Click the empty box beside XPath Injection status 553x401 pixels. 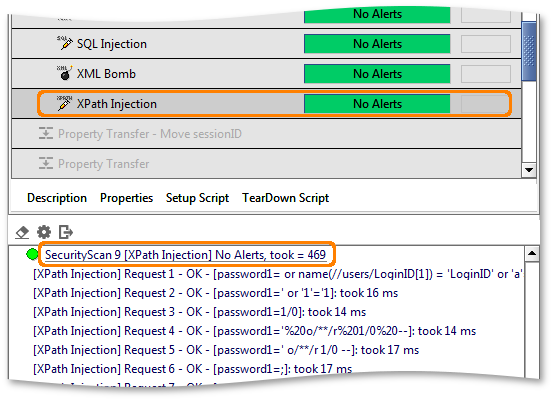486,104
